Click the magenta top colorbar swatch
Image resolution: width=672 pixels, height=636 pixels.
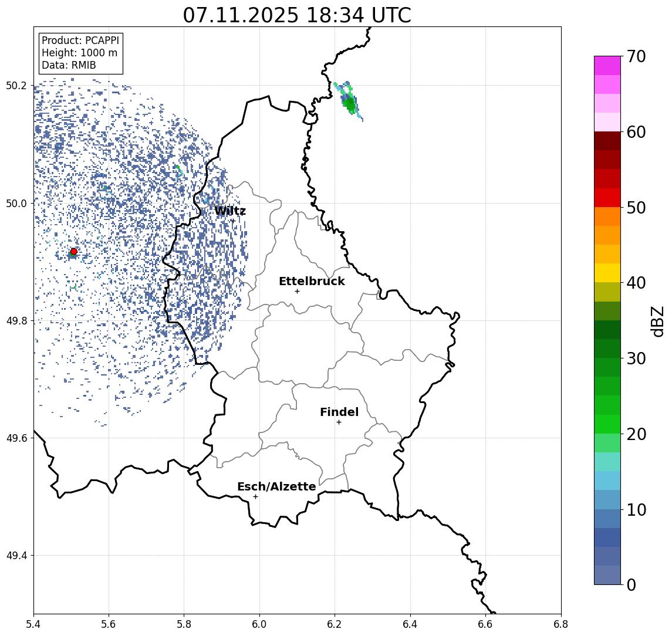click(x=607, y=66)
